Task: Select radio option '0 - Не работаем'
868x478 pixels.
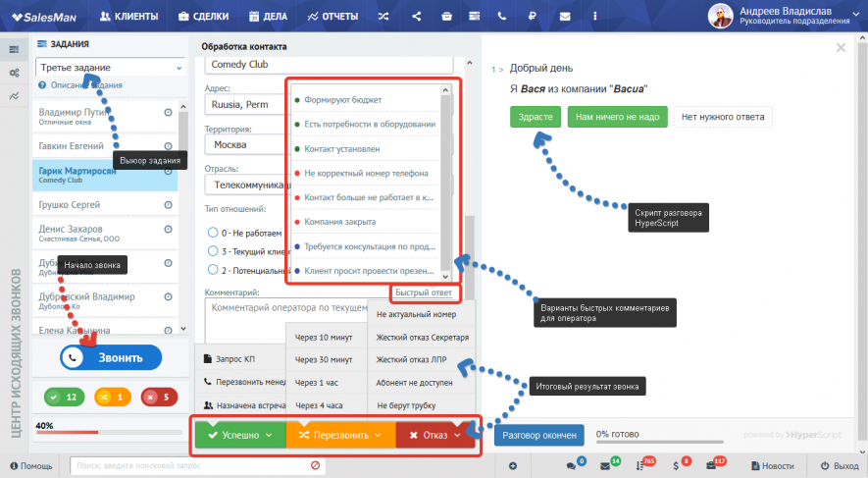Action: click(213, 233)
